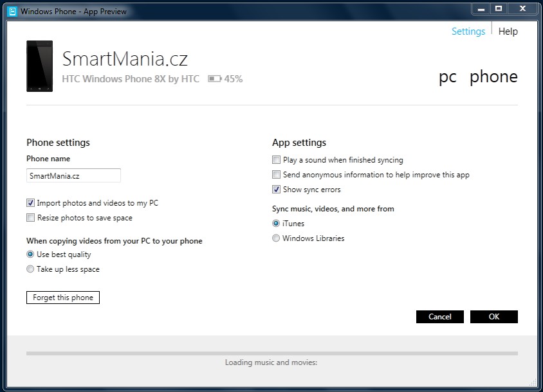Click the OK button
This screenshot has height=392, width=543.
click(x=494, y=317)
